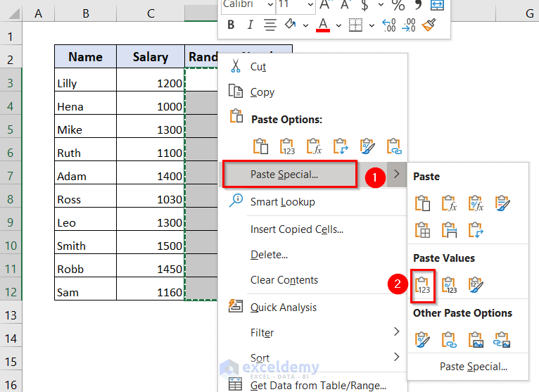
Task: Click Increase Decimal button
Action: [389, 25]
